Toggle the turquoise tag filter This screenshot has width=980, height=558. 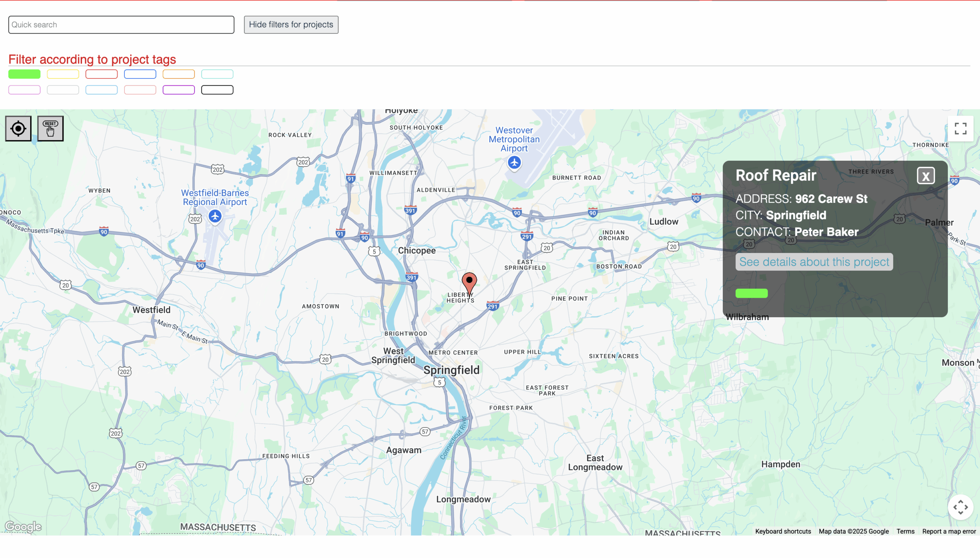[217, 74]
